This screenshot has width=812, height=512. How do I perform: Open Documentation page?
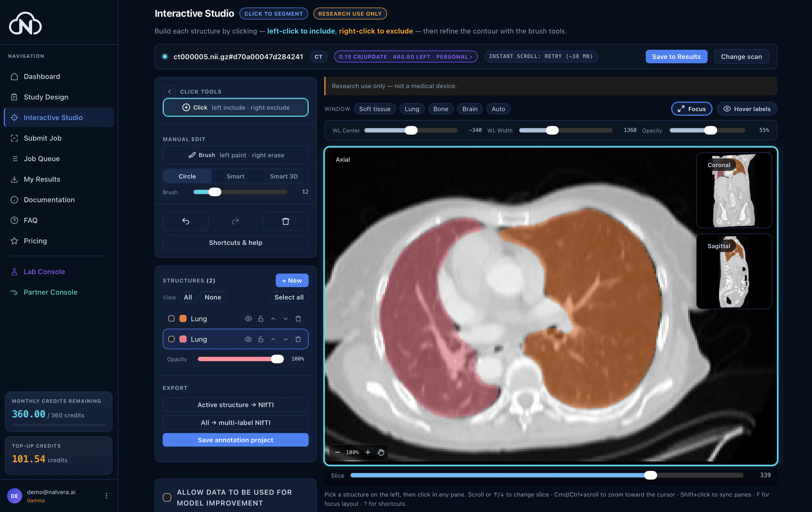(x=59, y=200)
